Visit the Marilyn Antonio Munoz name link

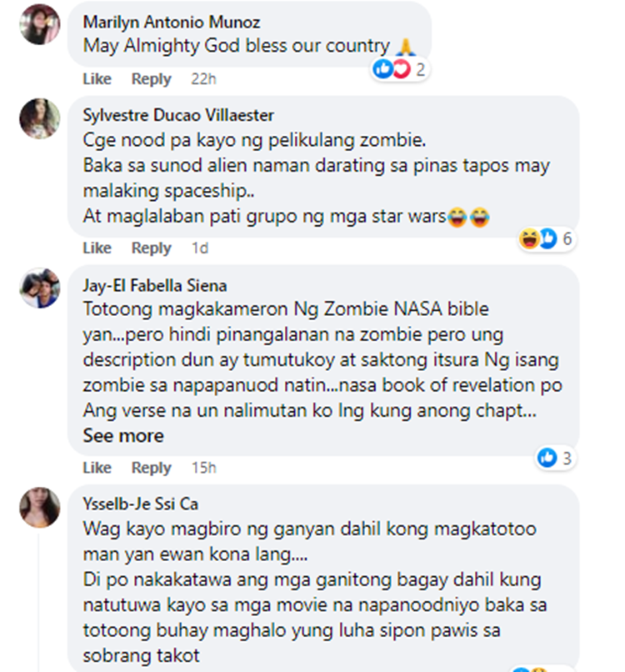[172, 22]
